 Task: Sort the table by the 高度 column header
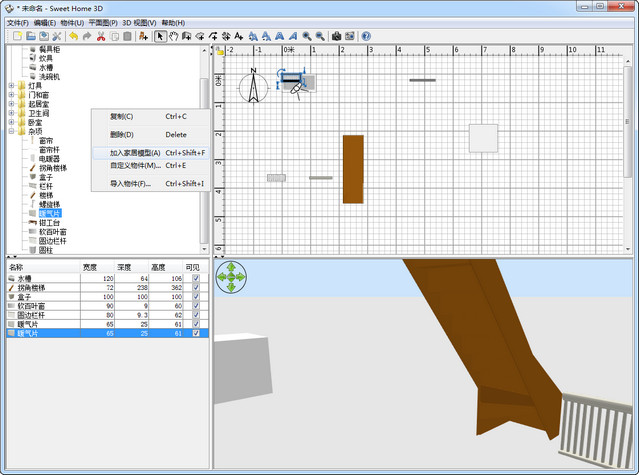pyautogui.click(x=166, y=267)
